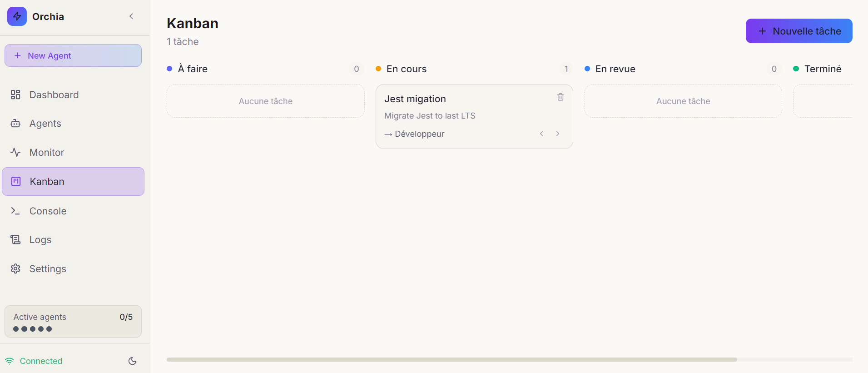
Task: Open the Console page
Action: (x=73, y=211)
